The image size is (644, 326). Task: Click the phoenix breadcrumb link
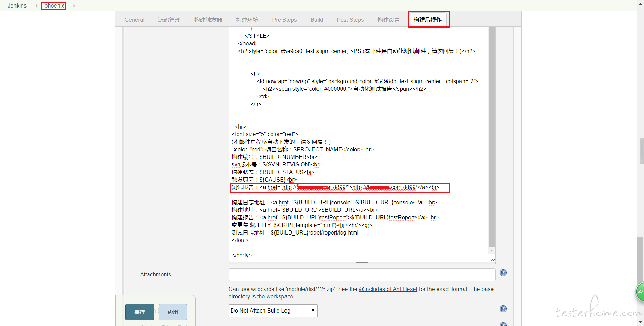click(54, 6)
